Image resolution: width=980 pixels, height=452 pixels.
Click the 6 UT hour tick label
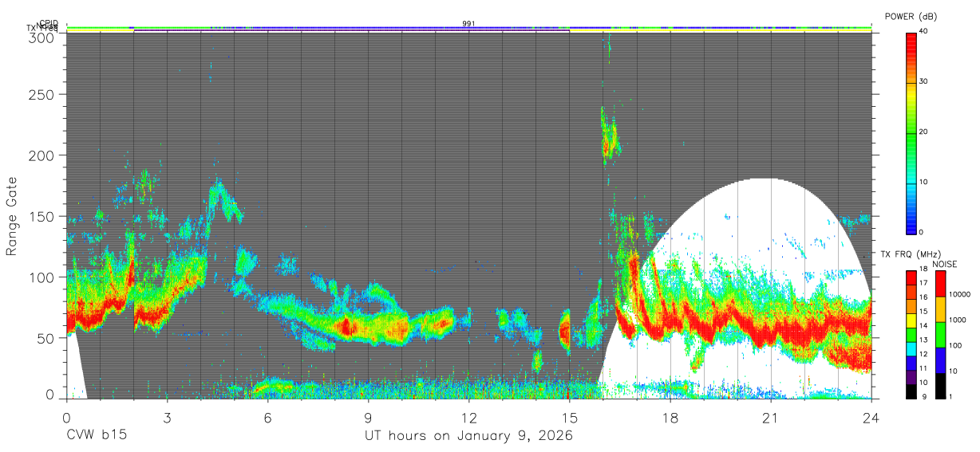tap(267, 418)
